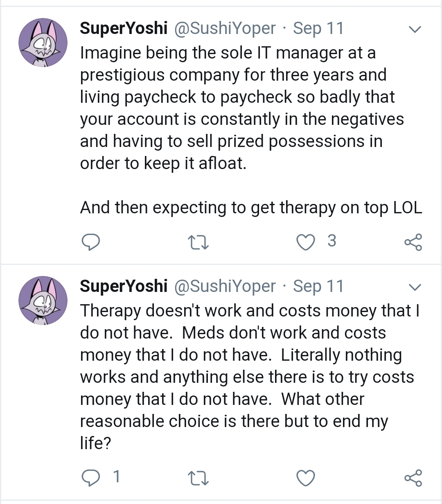Open SuperYoshi avatar on first tweet

point(43,43)
